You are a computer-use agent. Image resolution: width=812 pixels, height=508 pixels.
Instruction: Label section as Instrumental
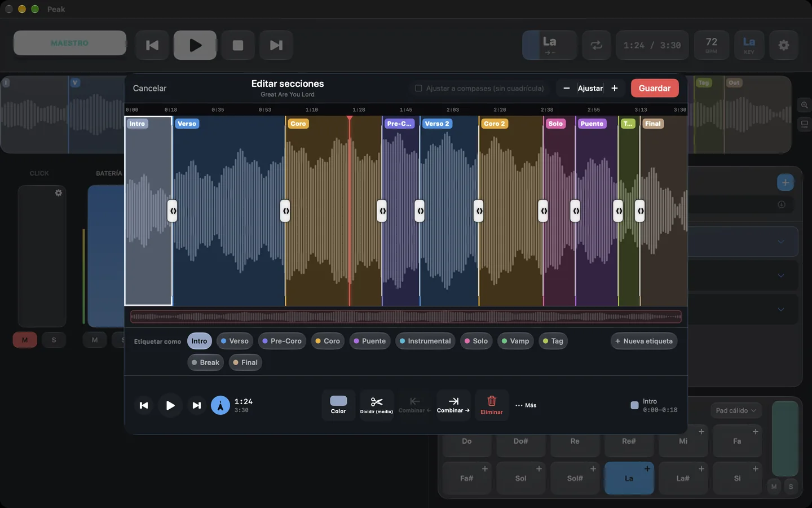point(425,341)
